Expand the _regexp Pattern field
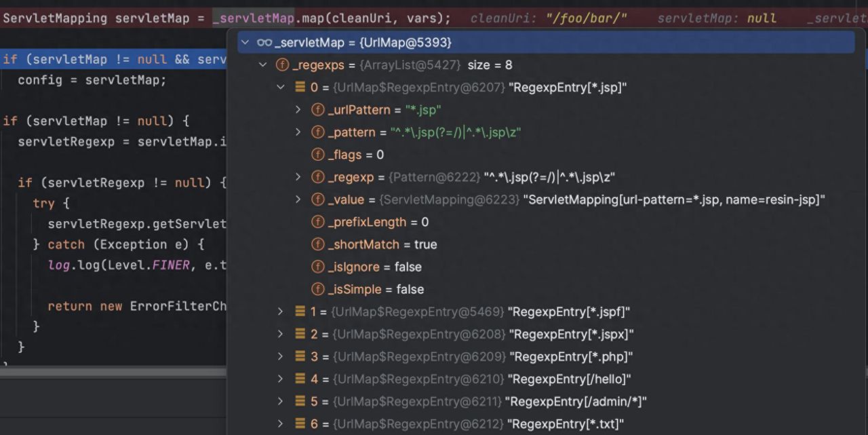The image size is (868, 435). 298,177
